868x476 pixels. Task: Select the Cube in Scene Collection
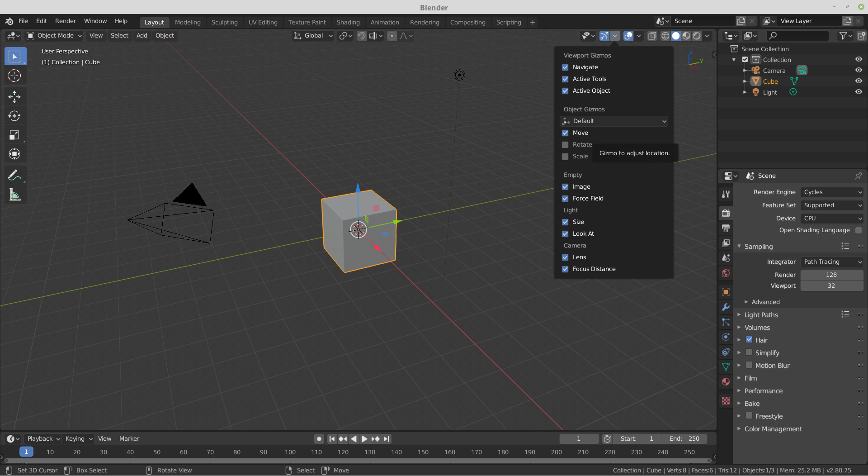770,81
